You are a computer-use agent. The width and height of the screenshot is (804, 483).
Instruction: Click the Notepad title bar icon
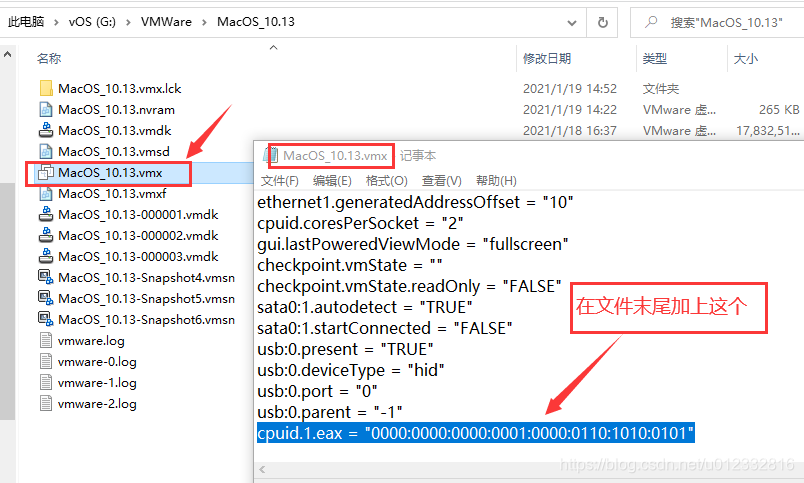(x=271, y=155)
